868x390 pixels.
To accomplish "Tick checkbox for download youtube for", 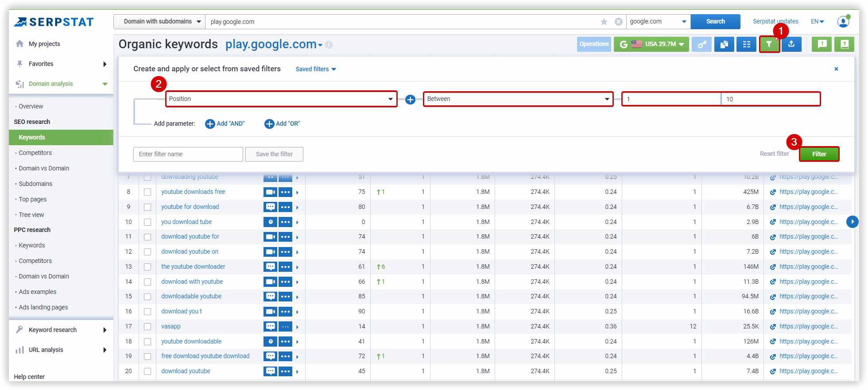I will point(147,237).
